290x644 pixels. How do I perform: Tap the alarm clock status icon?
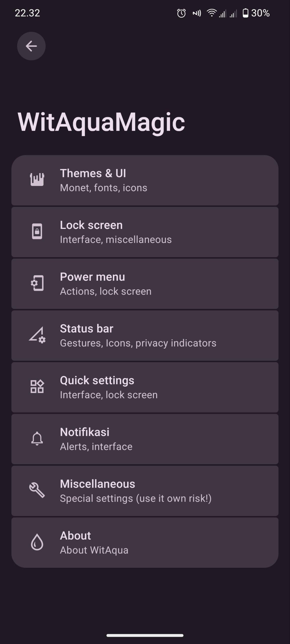[x=181, y=13]
